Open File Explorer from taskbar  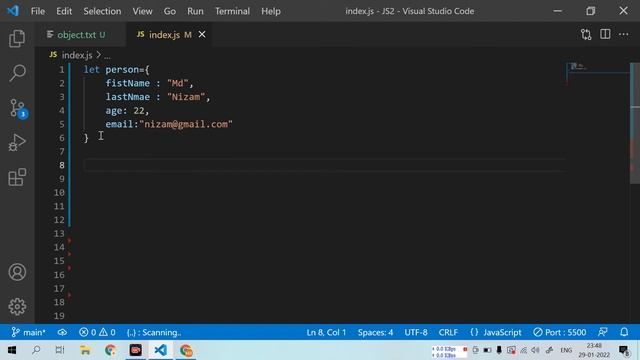[x=85, y=350]
